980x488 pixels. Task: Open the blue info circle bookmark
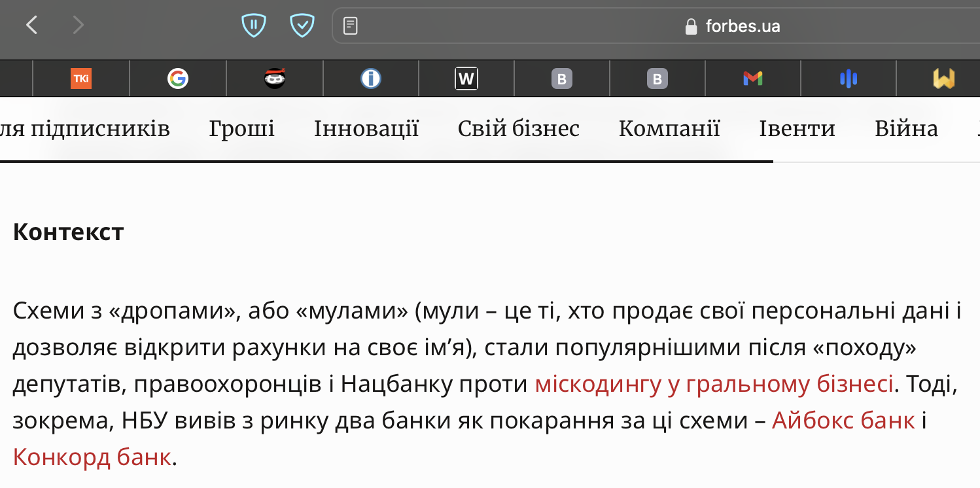tap(370, 79)
